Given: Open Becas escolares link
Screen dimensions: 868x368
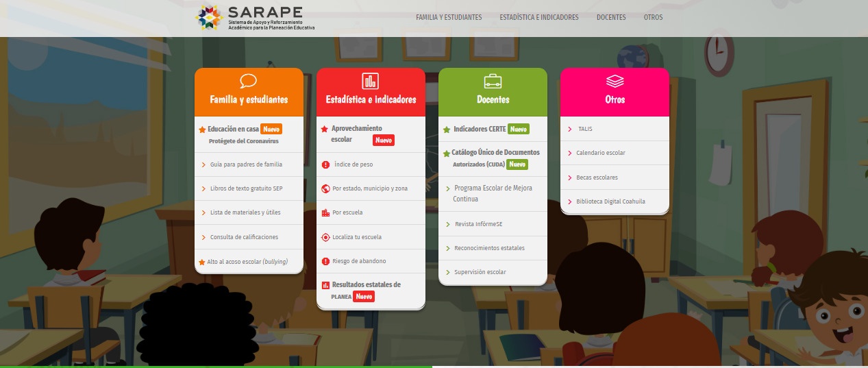Looking at the screenshot, I should 597,177.
